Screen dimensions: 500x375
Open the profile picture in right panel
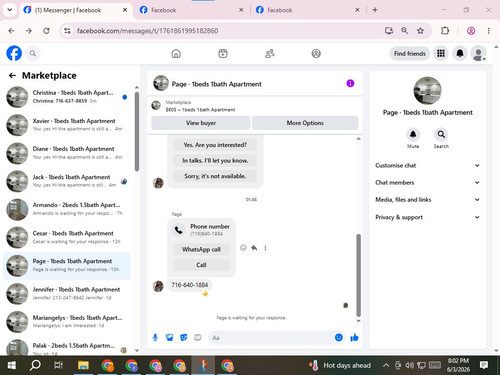(x=427, y=91)
